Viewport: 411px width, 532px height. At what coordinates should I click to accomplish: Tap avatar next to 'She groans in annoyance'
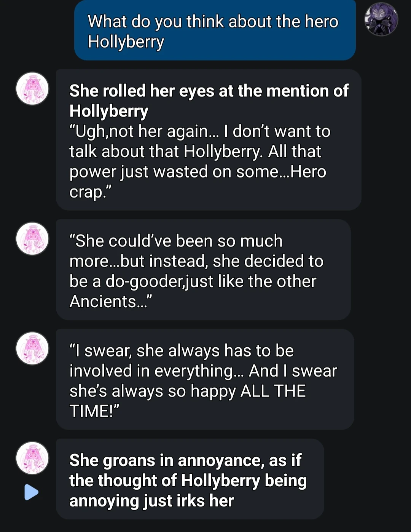(32, 458)
